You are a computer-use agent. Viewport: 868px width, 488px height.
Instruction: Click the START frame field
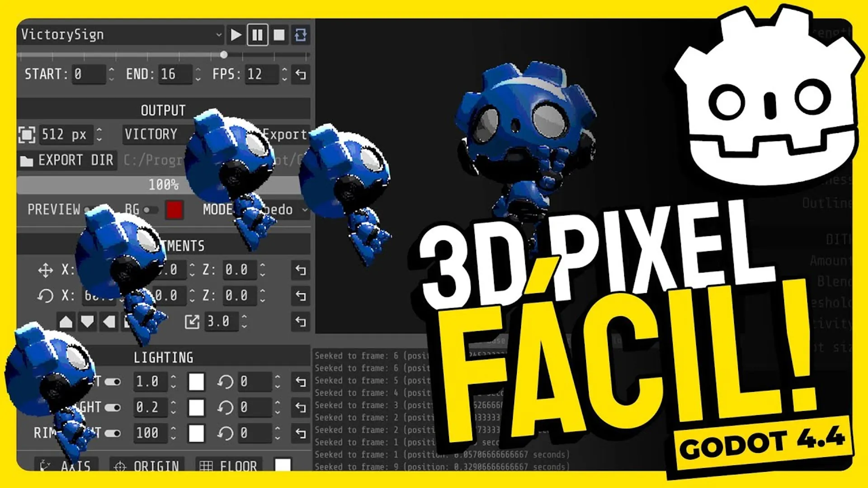(89, 74)
